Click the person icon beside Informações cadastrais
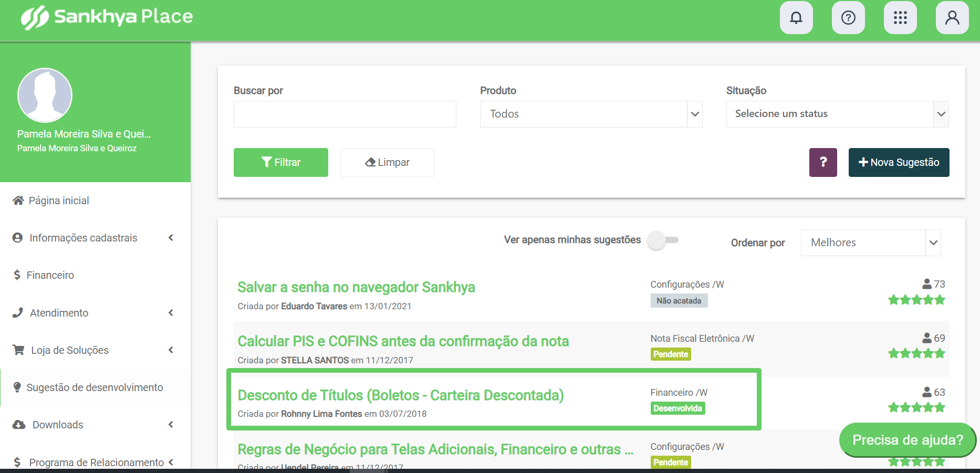Screen dimensions: 980x473 17,238
